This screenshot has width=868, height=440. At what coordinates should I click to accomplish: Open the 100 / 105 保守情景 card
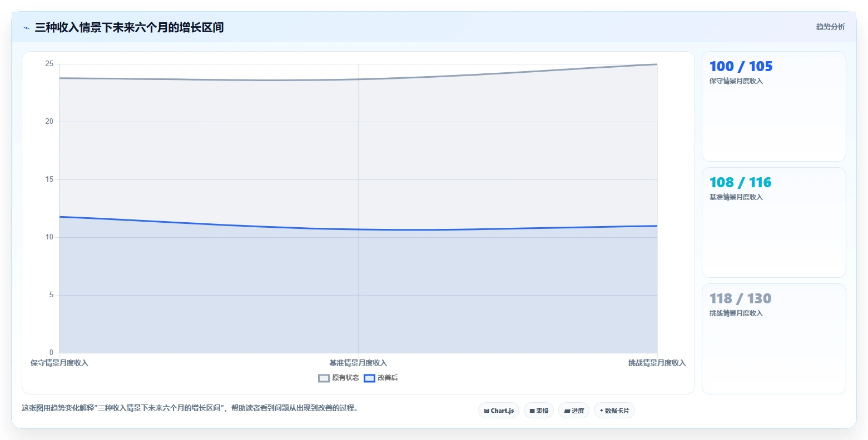click(774, 107)
